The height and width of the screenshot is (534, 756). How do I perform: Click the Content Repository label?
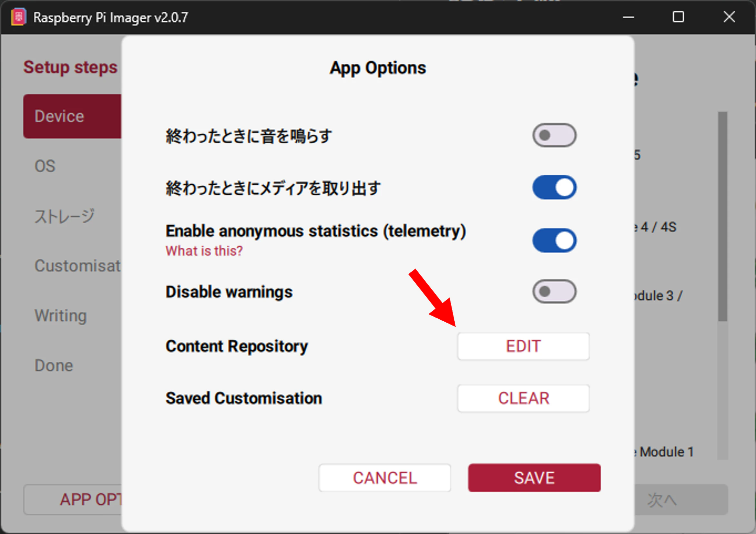click(x=237, y=346)
